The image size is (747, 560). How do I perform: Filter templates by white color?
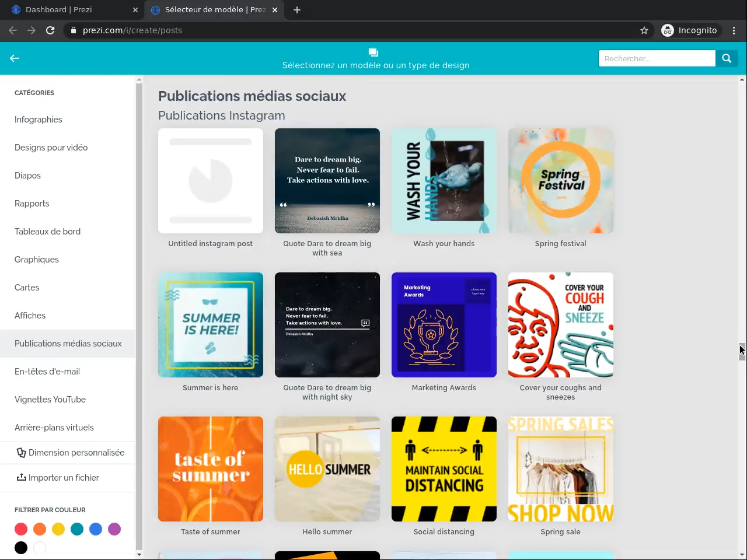(x=40, y=548)
